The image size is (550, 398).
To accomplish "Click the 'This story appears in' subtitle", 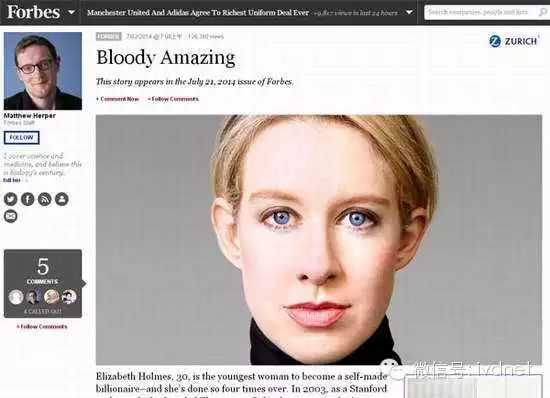I will tap(195, 82).
